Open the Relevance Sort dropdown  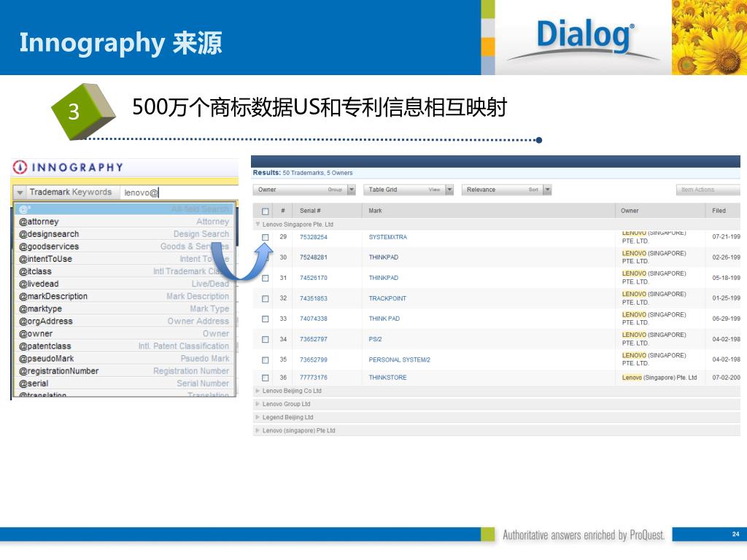[547, 190]
